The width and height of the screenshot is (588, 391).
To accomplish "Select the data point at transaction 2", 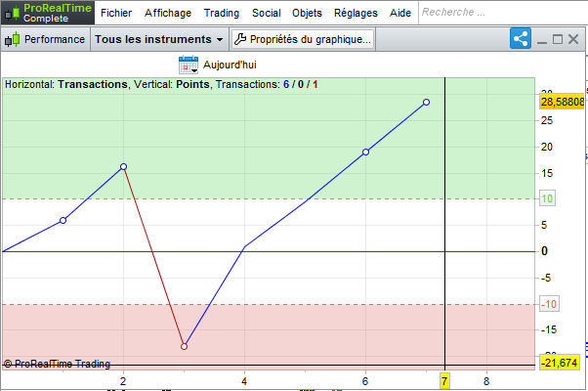I will 123,166.
